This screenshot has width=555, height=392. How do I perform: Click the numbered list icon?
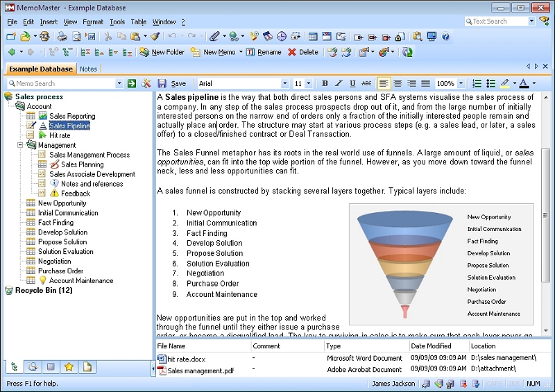pos(477,83)
